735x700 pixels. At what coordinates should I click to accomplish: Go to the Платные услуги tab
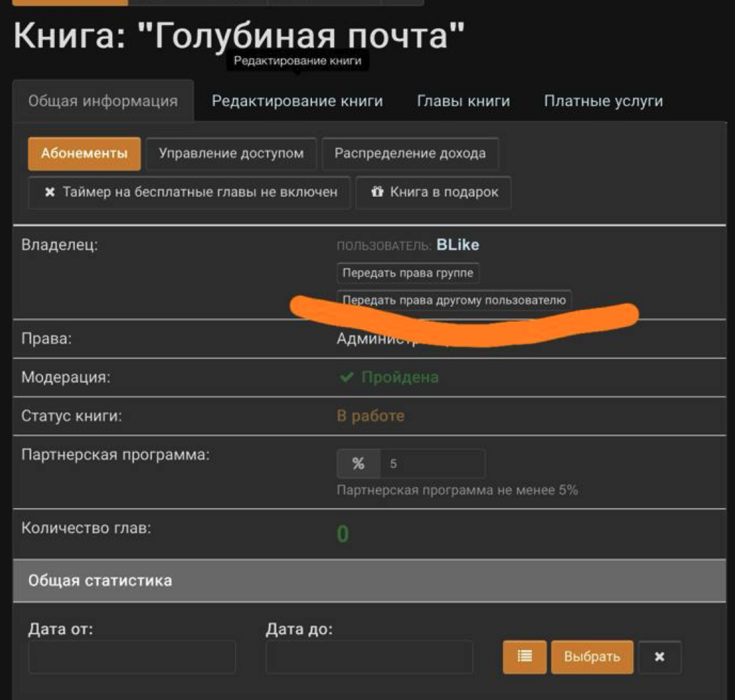tap(603, 101)
